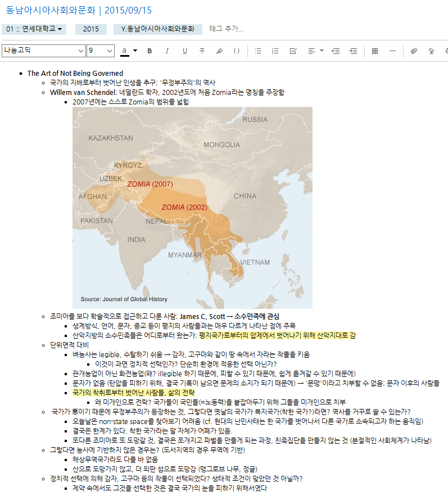Viewport: 448px width, 501px height.
Task: Click the icon right of the paperclip
Action: click(431, 51)
